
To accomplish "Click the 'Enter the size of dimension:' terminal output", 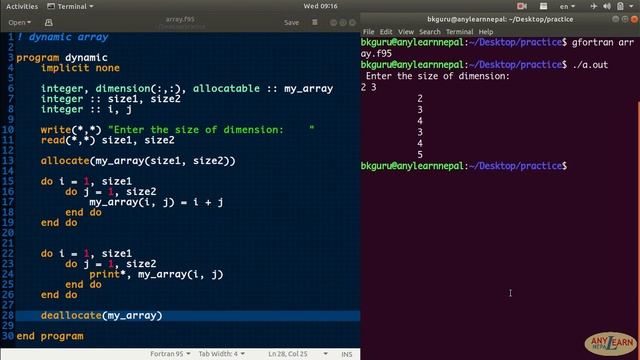I will click(x=438, y=76).
